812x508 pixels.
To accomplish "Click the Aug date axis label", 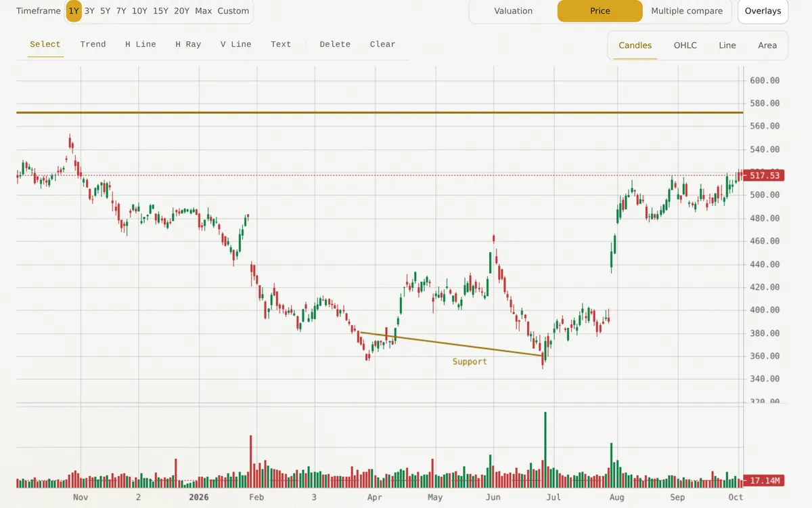I will (x=616, y=497).
